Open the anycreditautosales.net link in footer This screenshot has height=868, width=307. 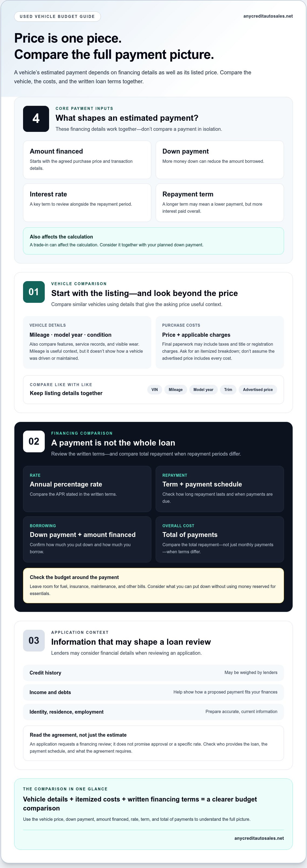click(x=259, y=838)
